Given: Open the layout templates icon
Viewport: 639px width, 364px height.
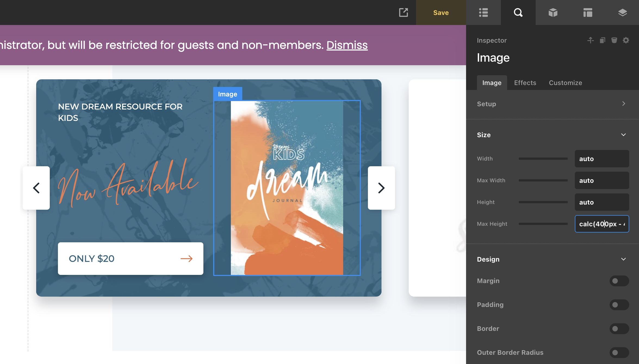Looking at the screenshot, I should [x=588, y=12].
